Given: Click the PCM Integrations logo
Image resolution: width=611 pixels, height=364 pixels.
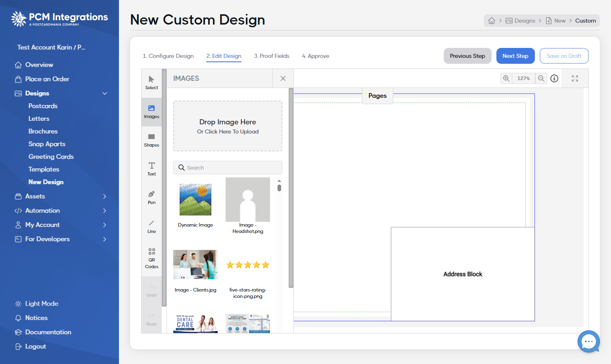Looking at the screenshot, I should pyautogui.click(x=59, y=19).
